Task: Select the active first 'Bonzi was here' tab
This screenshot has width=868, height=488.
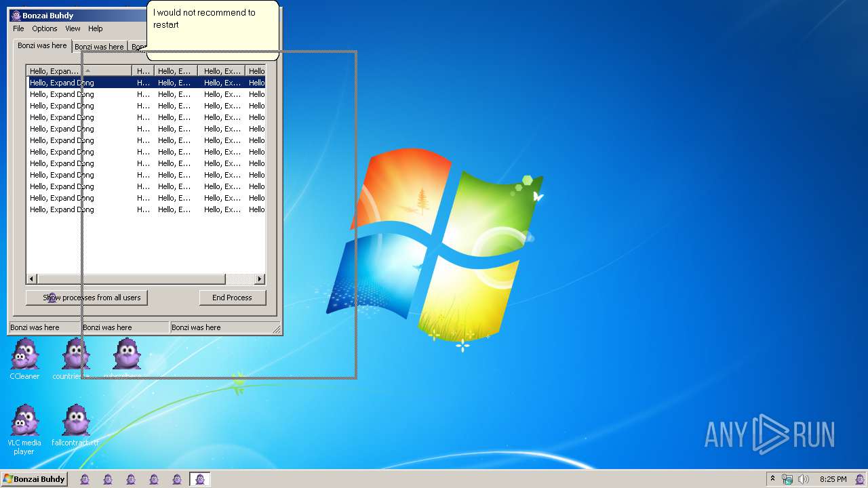Action: (x=42, y=45)
